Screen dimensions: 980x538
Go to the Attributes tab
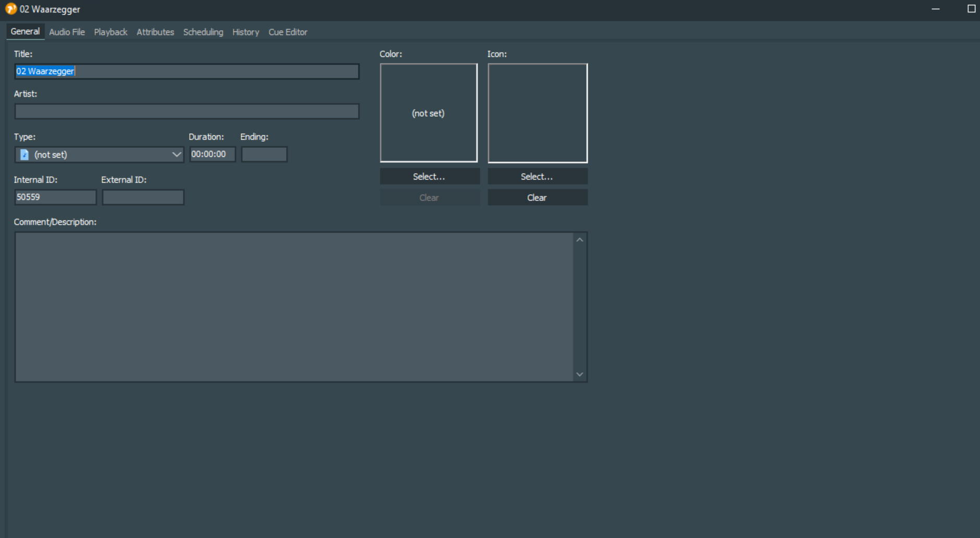pos(155,32)
